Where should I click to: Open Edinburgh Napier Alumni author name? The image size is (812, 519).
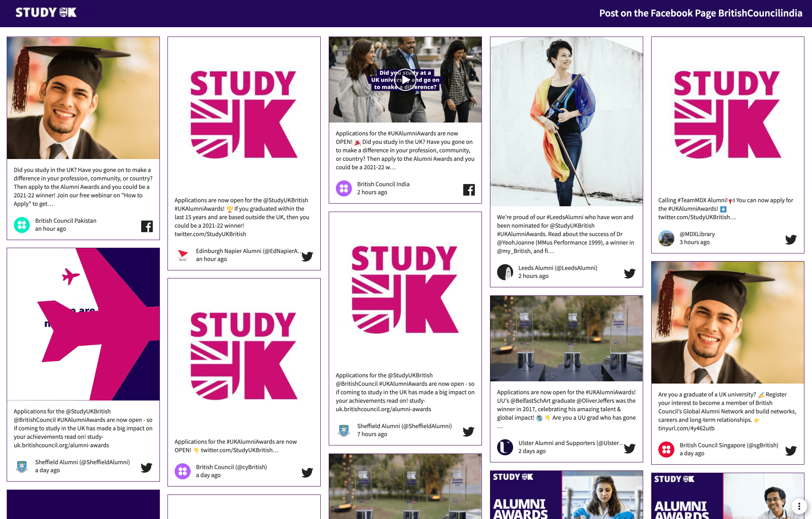pyautogui.click(x=249, y=251)
